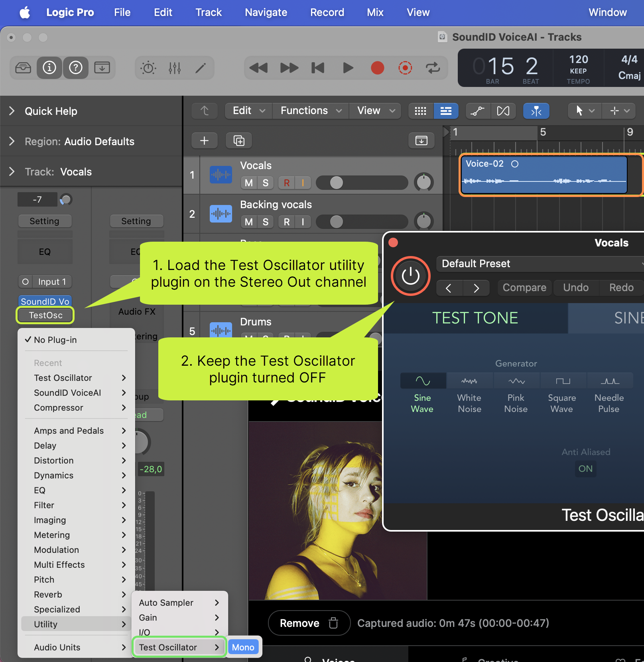
Task: Switch to grid view icon
Action: (x=421, y=111)
